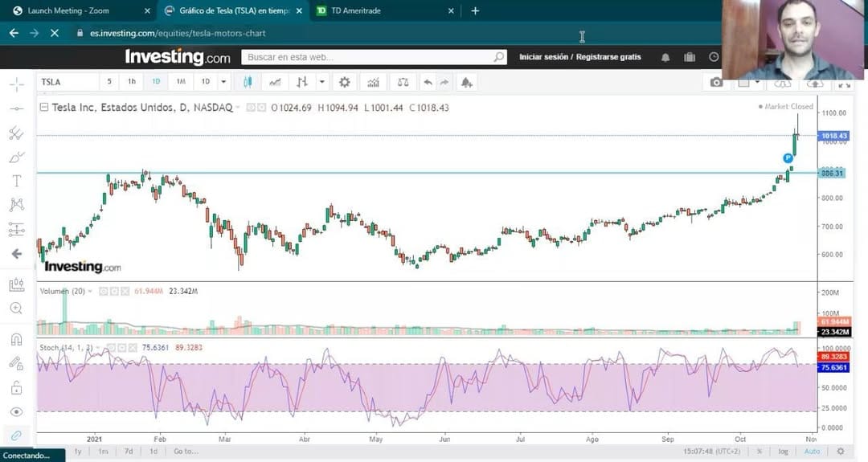
Task: Open notifications bell in Investing header
Action: (665, 57)
